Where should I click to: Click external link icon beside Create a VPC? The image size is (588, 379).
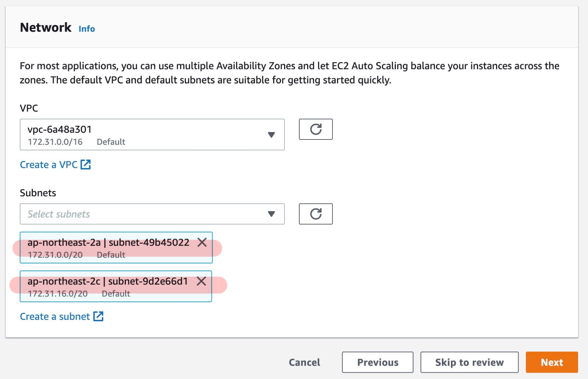[86, 164]
